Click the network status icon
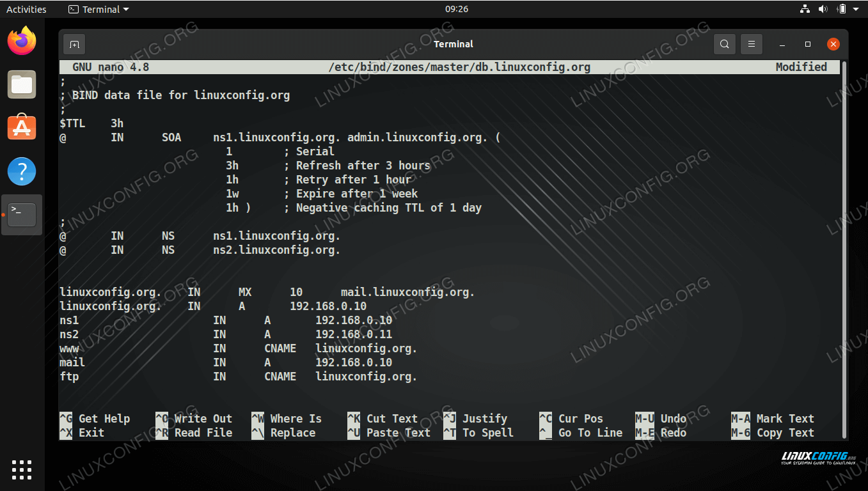This screenshot has height=491, width=868. pyautogui.click(x=805, y=9)
